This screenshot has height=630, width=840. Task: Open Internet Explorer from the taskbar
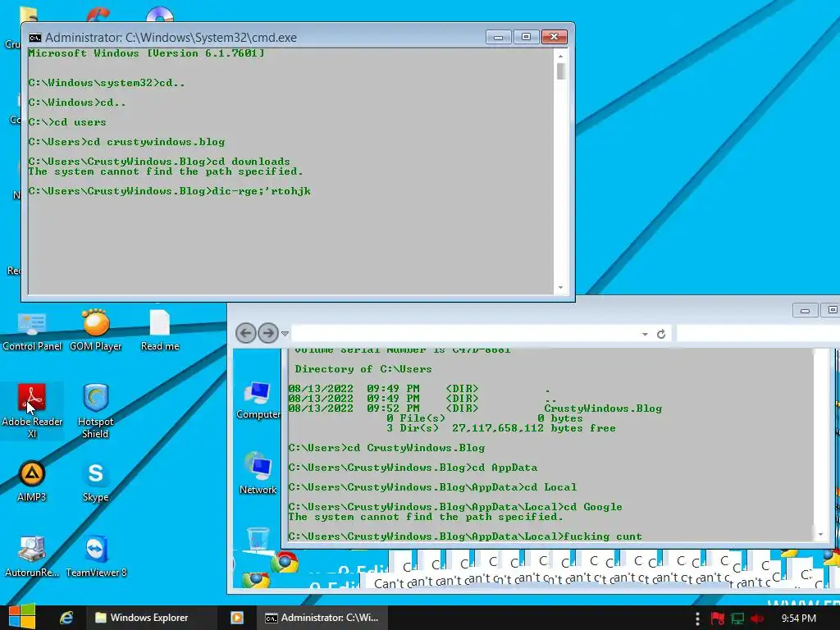(x=66, y=618)
